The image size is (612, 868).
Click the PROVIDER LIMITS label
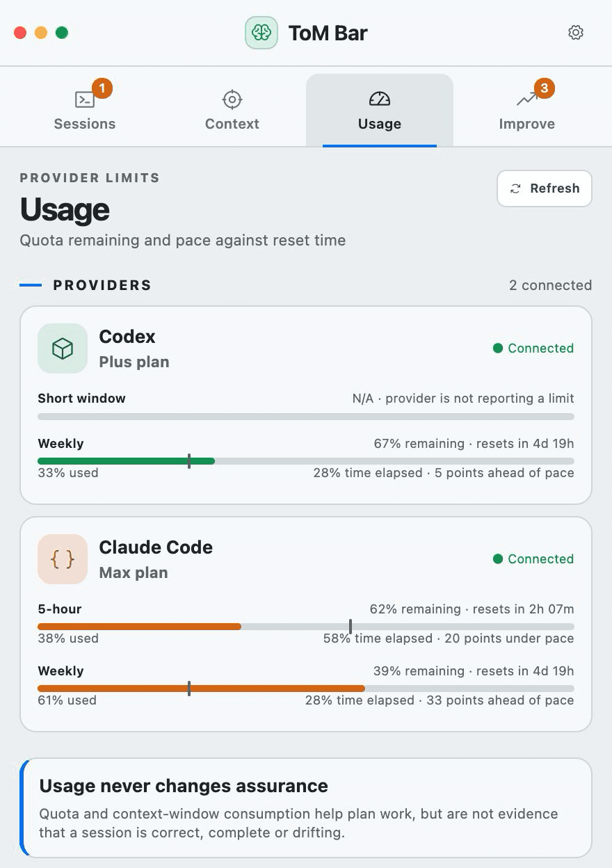coord(90,178)
